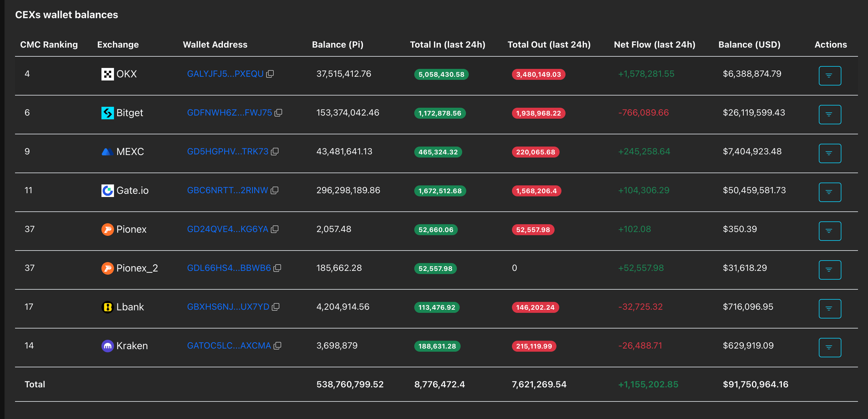Open wallet link GBXHS6NJ...UX7YD
The width and height of the screenshot is (868, 419).
pyautogui.click(x=228, y=307)
